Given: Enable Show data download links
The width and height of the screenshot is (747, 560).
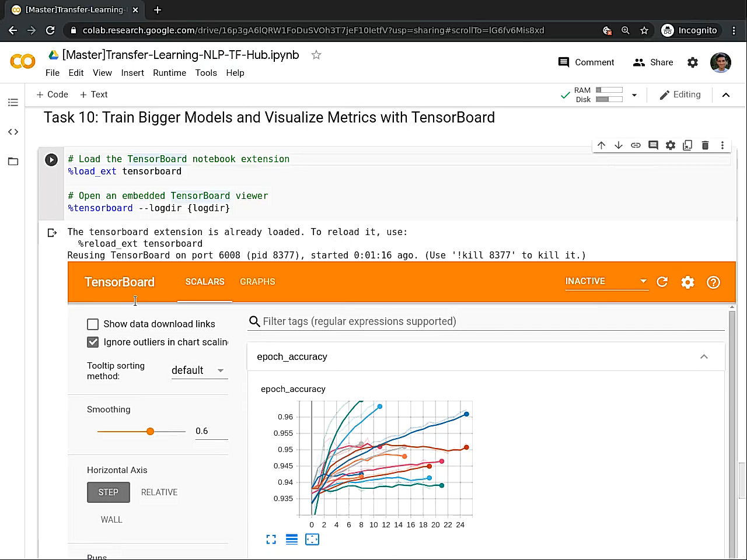Looking at the screenshot, I should coord(93,324).
